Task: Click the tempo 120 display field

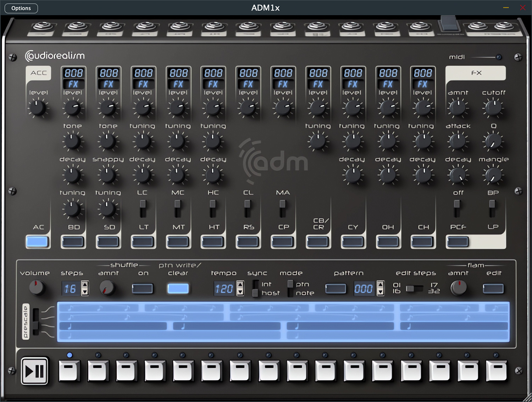Action: (x=225, y=289)
